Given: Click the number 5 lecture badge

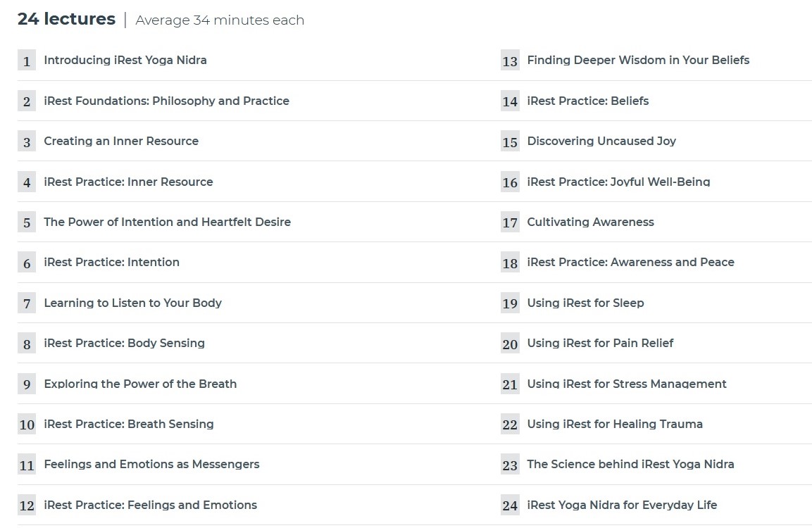Looking at the screenshot, I should (27, 223).
